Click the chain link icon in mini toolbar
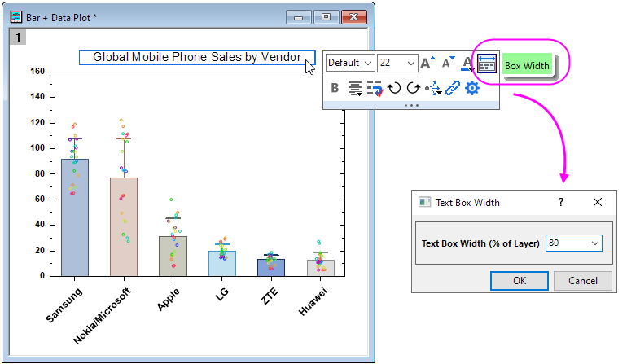627x364 pixels. [x=453, y=88]
